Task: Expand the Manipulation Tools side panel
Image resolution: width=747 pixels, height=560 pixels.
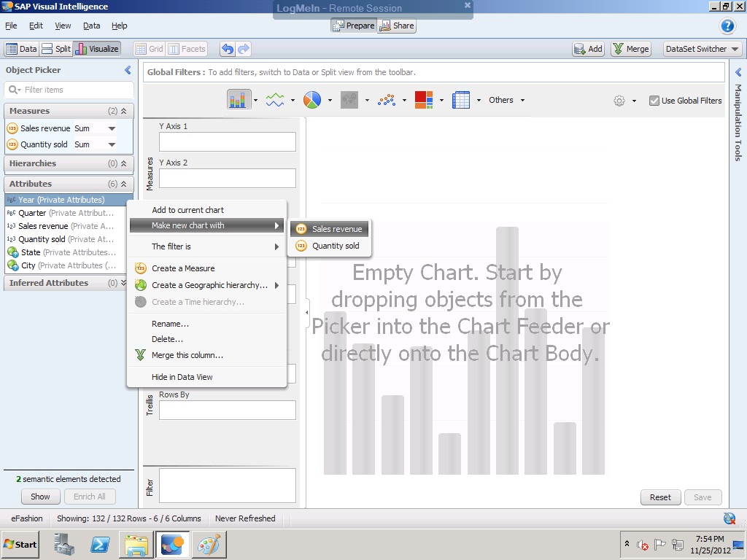Action: (738, 72)
